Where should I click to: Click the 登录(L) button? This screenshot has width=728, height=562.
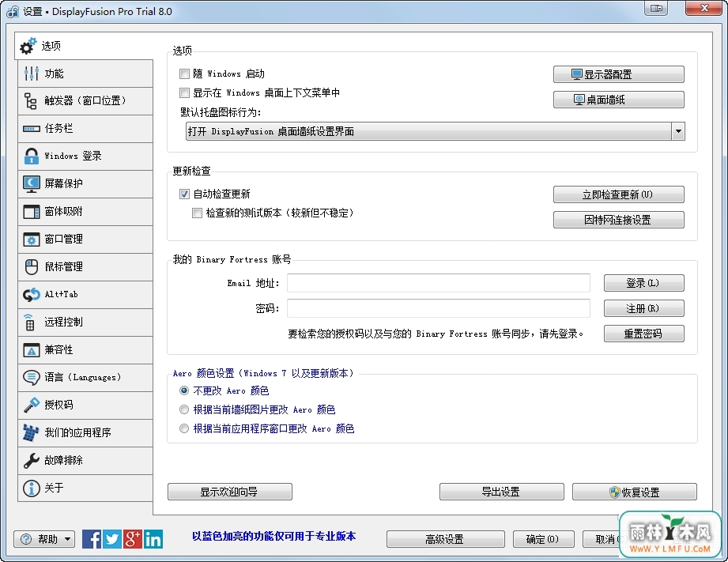(644, 283)
